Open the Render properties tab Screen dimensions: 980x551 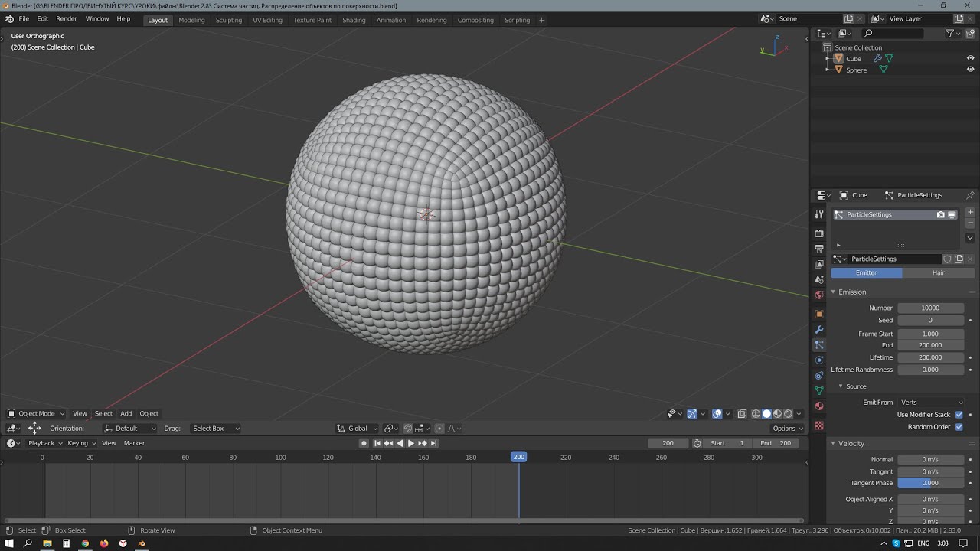coord(819,233)
